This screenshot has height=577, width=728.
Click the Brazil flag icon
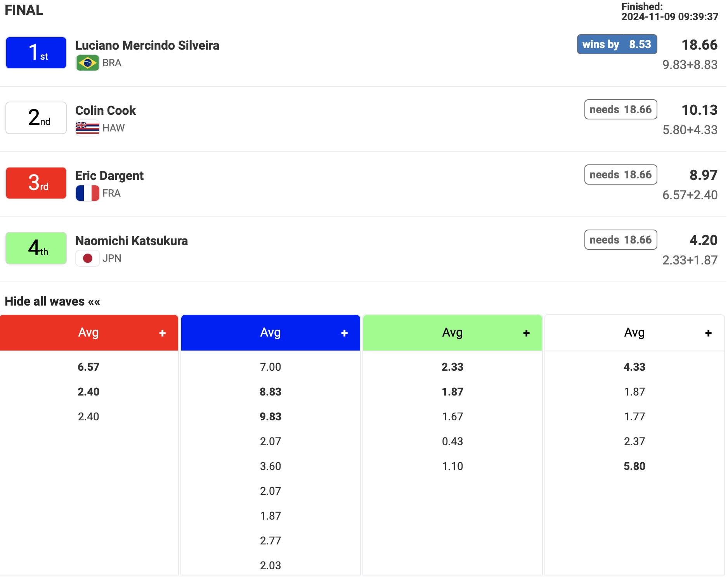point(87,63)
